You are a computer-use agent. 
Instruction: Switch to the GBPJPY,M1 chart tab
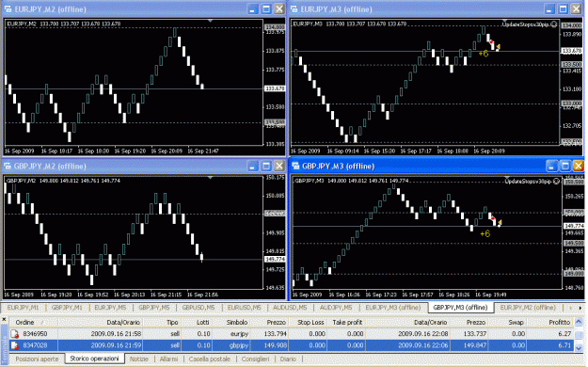click(x=67, y=308)
